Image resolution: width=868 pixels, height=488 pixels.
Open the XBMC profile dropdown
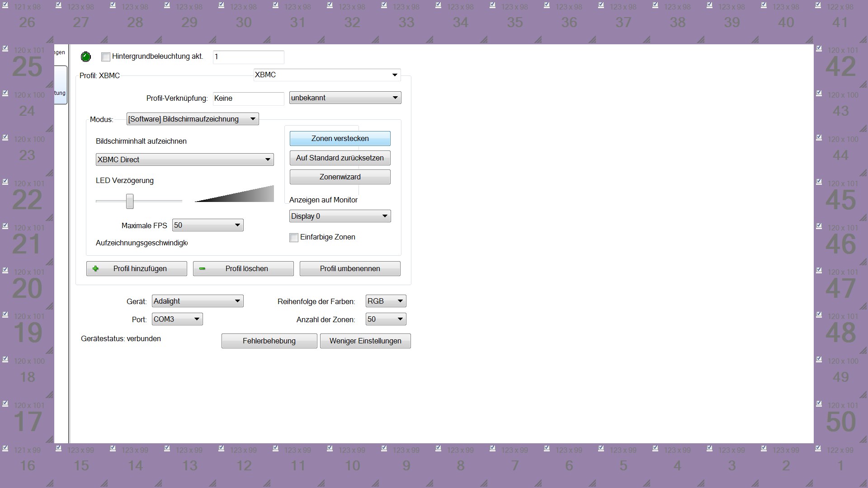point(327,75)
